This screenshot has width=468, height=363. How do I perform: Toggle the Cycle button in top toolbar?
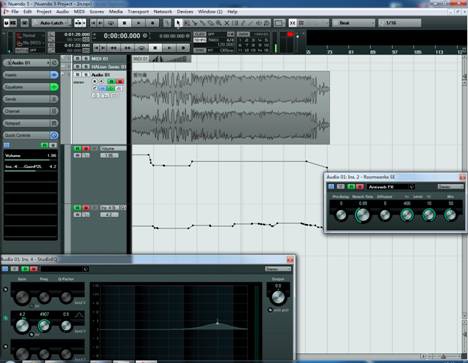(111, 23)
